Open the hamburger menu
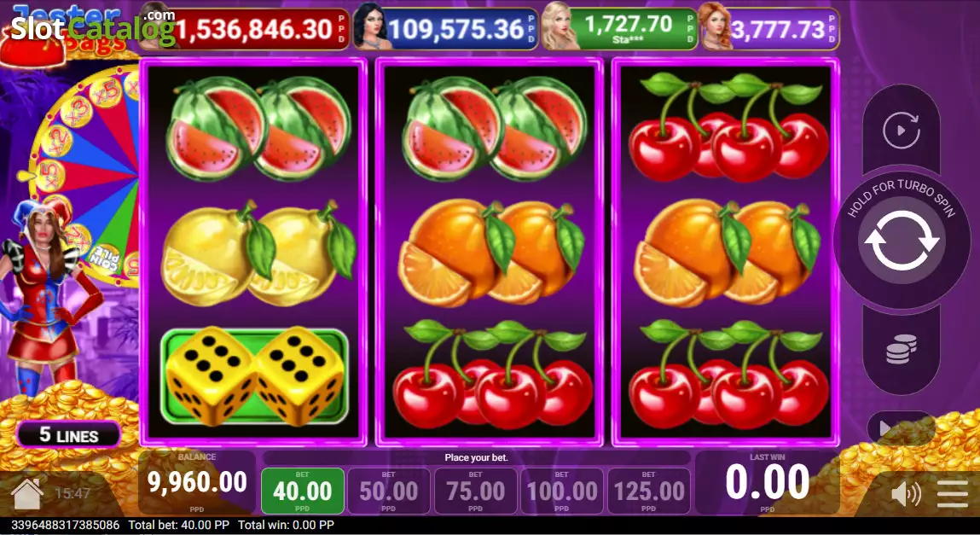980x535 pixels. tap(953, 494)
